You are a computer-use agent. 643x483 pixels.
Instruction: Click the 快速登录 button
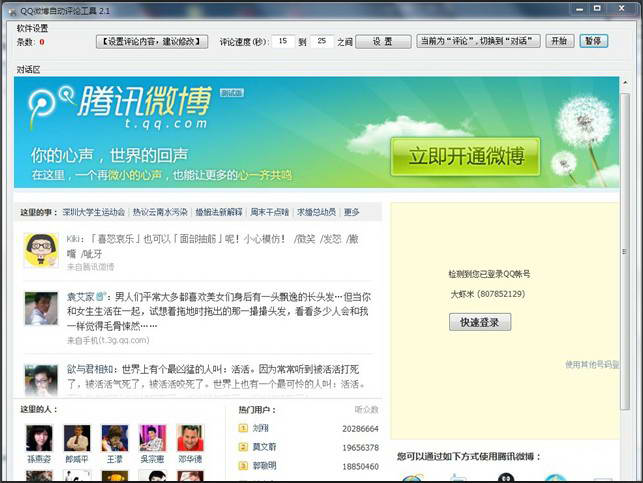(480, 322)
